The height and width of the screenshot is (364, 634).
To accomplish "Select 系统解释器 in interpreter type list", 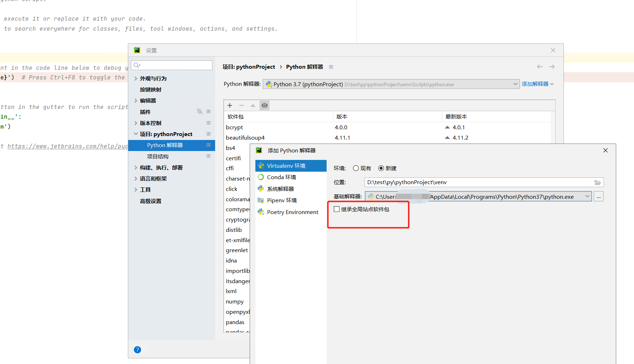I will coord(291,189).
